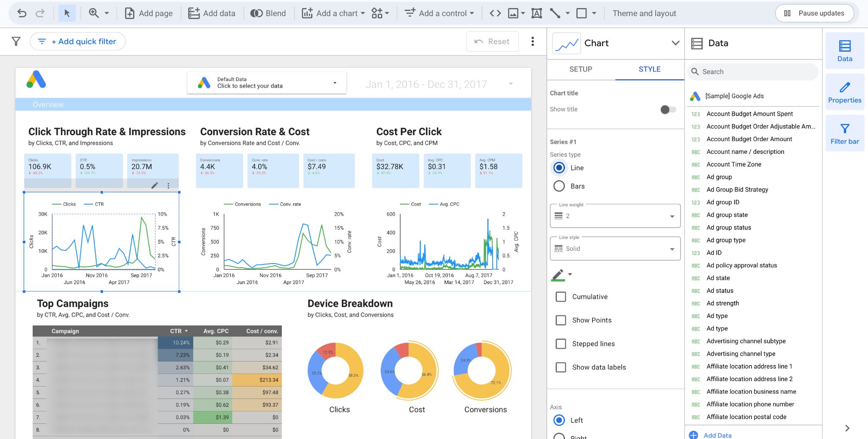
Task: Click the Add data icon
Action: (194, 13)
